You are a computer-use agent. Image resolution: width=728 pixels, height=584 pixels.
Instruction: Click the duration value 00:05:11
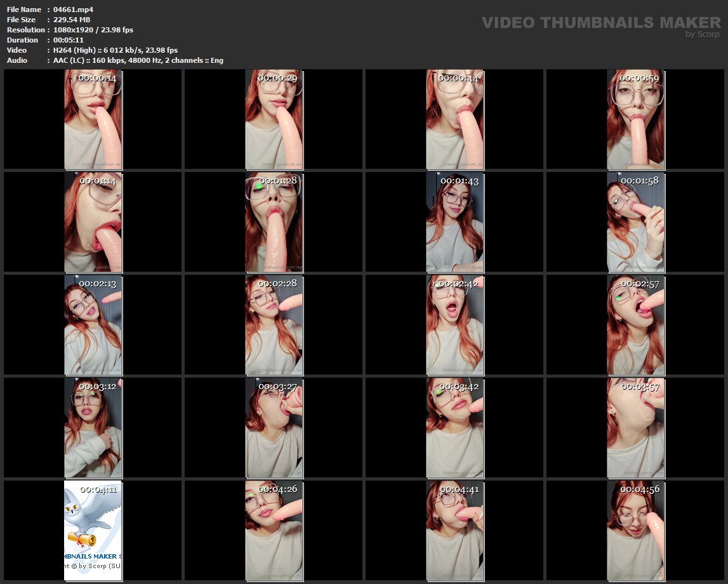(x=68, y=40)
